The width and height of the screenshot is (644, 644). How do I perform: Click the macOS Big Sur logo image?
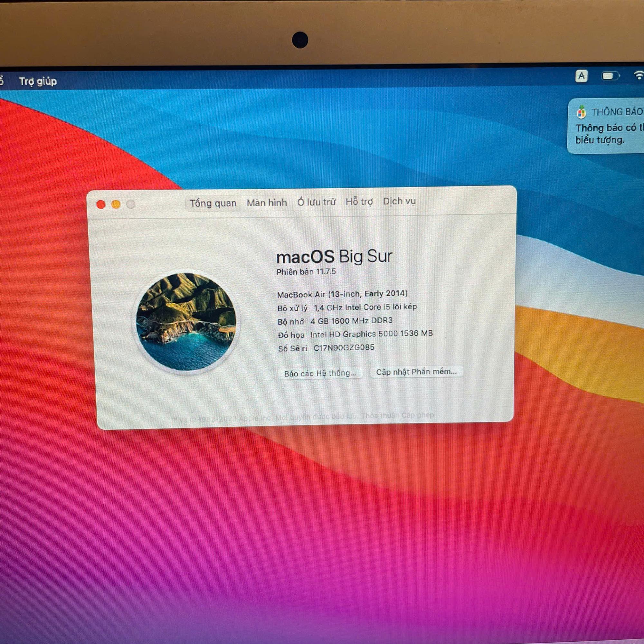point(186,322)
